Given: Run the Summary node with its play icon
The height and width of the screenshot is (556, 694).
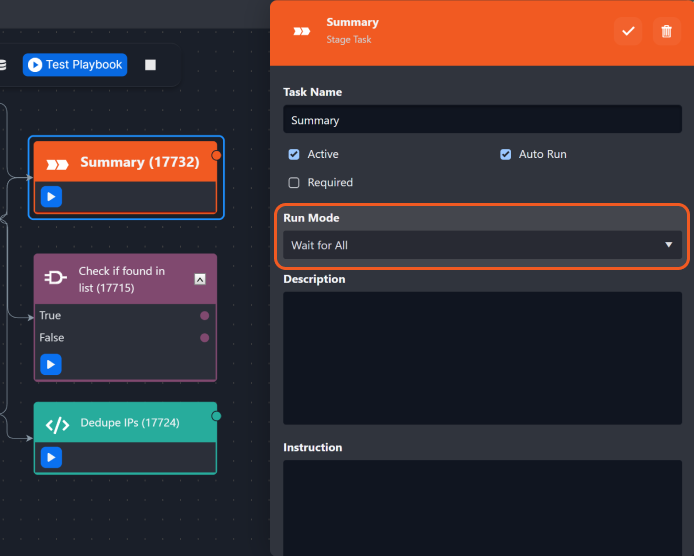Looking at the screenshot, I should [x=51, y=197].
